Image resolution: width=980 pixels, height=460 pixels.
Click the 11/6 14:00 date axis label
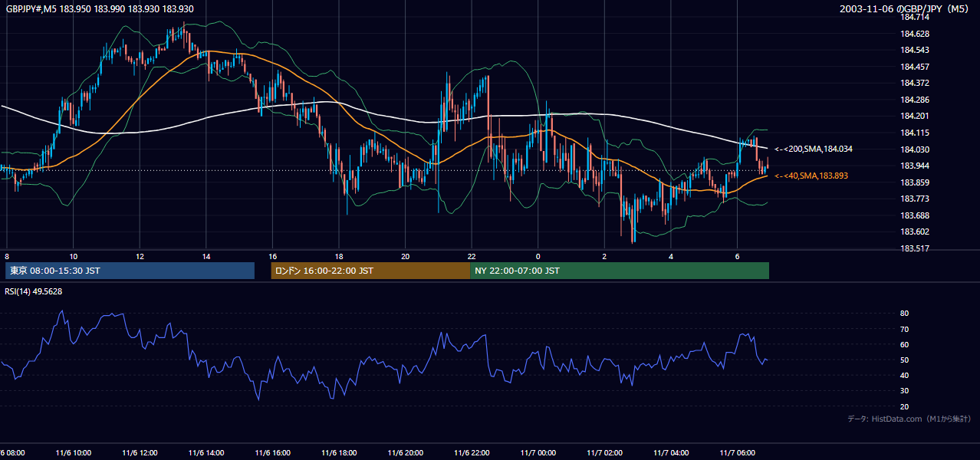tap(207, 453)
